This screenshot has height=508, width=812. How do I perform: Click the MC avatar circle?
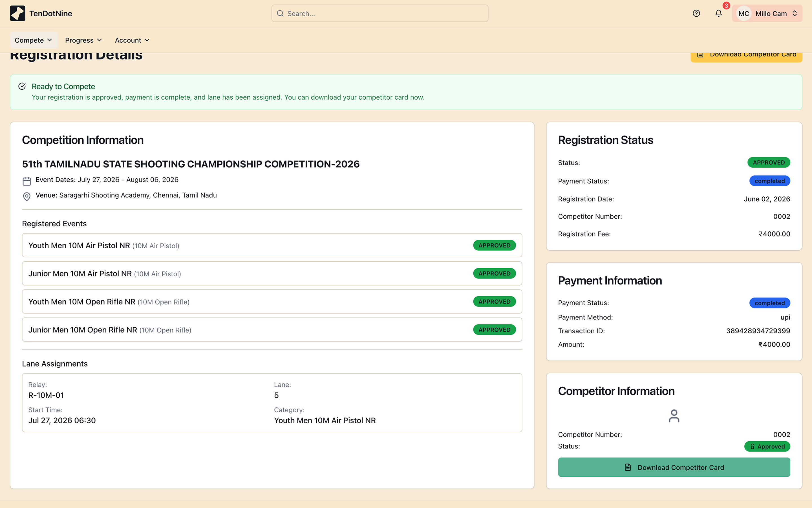tap(743, 14)
